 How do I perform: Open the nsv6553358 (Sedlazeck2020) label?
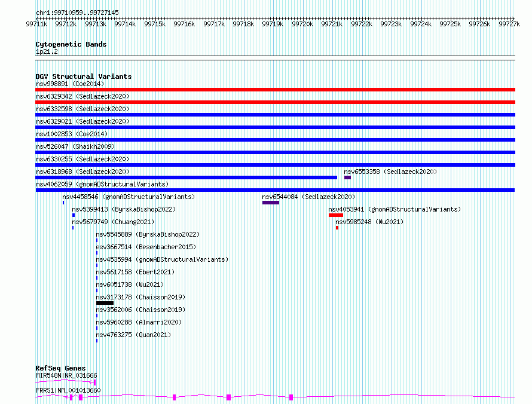(x=390, y=172)
